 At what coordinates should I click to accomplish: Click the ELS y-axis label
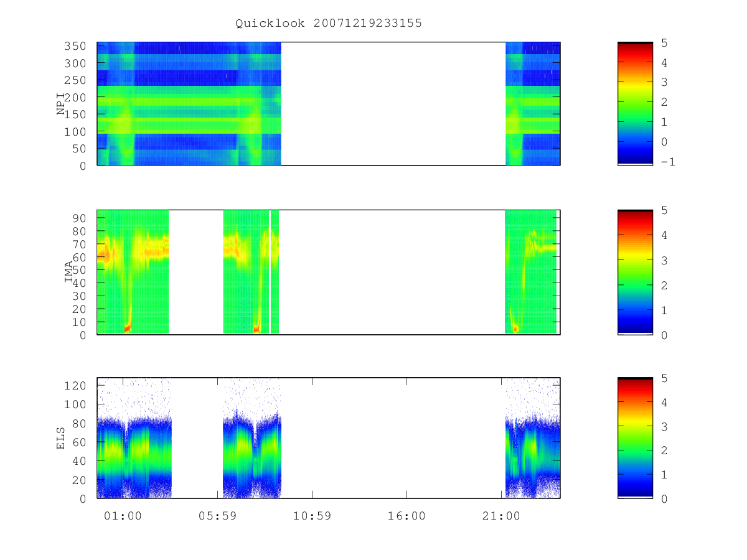[x=61, y=438]
